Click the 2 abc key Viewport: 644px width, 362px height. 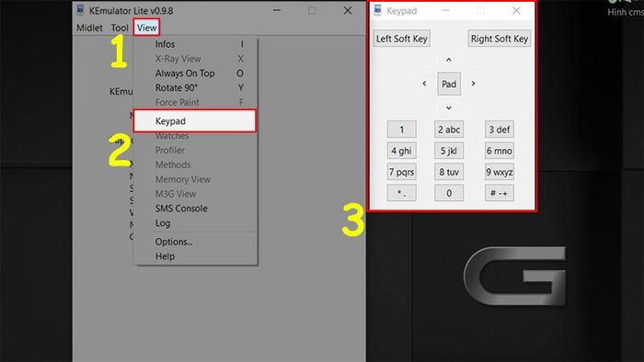[x=449, y=130]
